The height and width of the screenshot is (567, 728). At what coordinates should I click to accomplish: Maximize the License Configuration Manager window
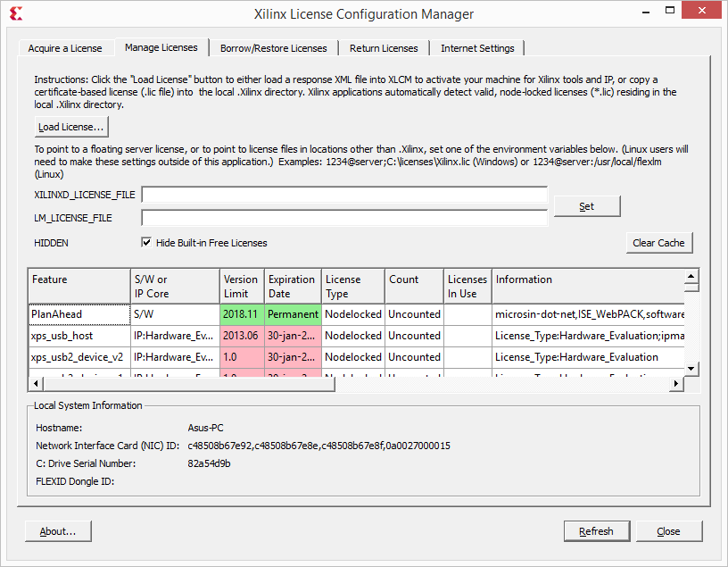669,10
